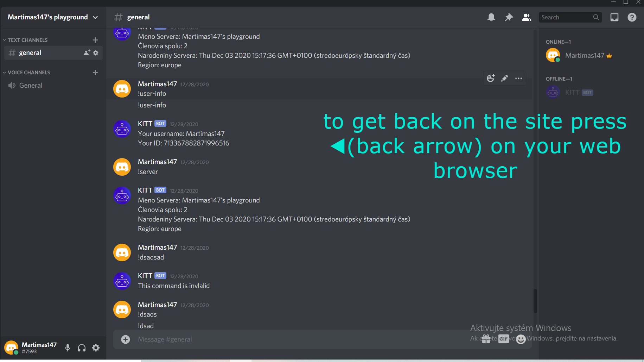Edit the !user-info message

pos(505,78)
